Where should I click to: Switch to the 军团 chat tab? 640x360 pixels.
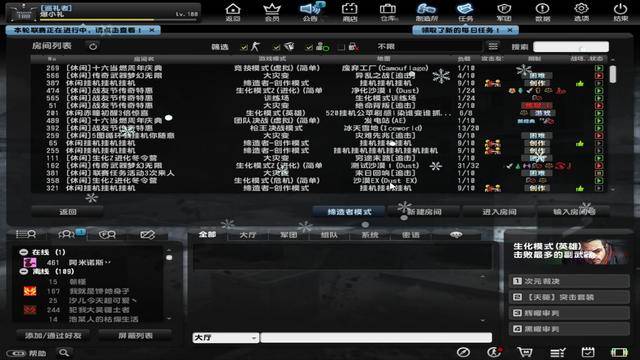289,235
